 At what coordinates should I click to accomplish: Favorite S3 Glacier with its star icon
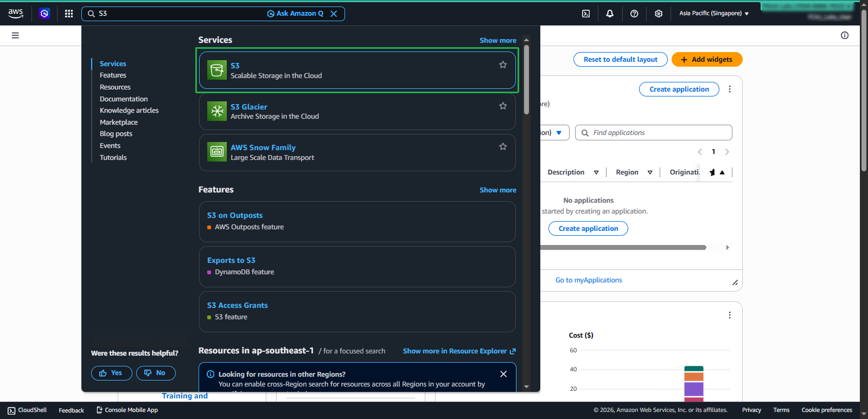pyautogui.click(x=503, y=106)
